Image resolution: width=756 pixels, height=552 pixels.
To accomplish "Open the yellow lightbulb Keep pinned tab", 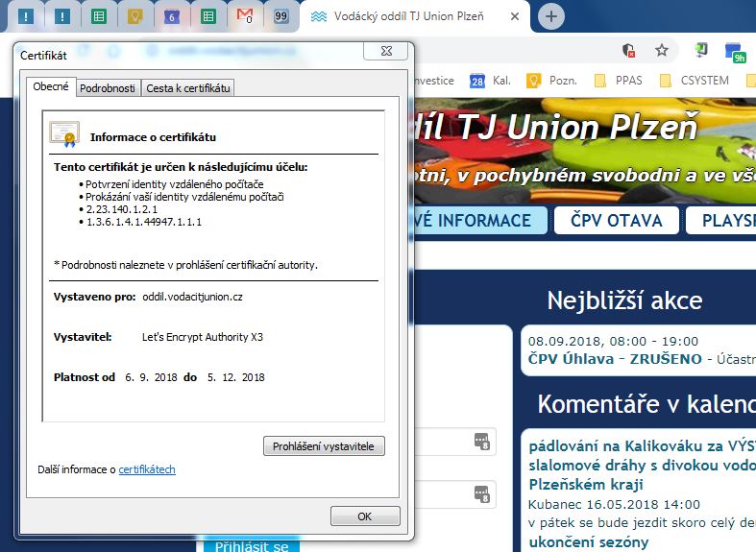I will click(134, 16).
